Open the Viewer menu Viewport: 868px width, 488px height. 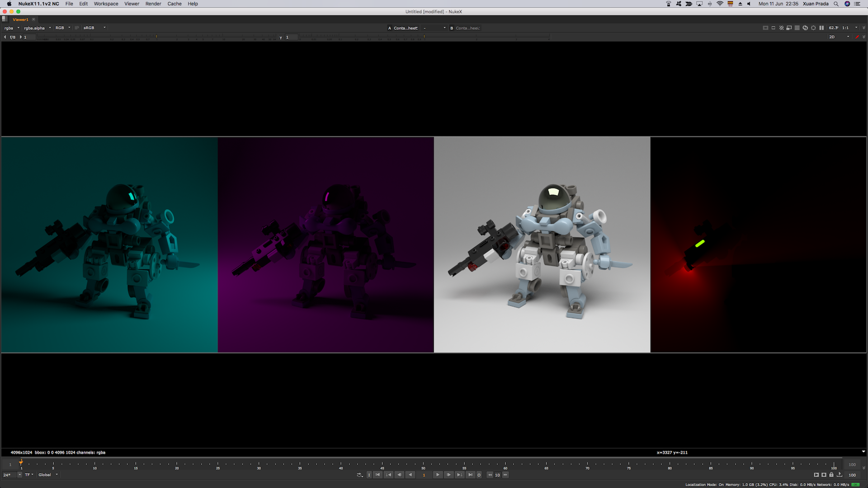[132, 4]
